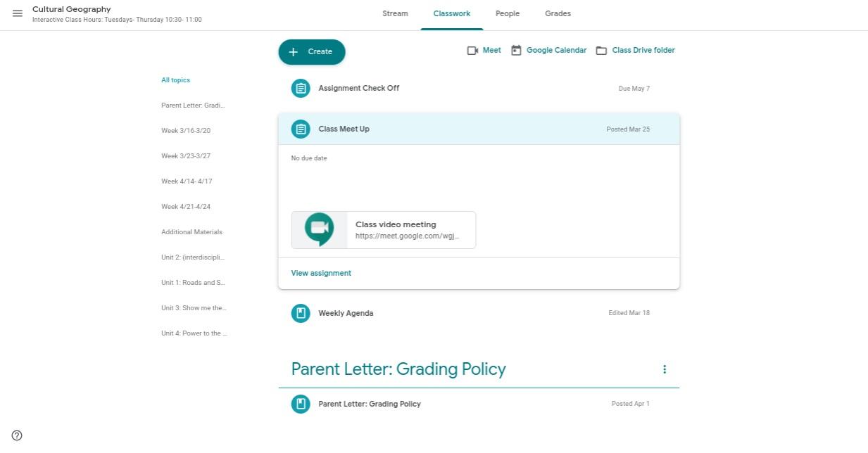Click the Weekly Agenda material icon
The image size is (868, 453).
point(301,313)
